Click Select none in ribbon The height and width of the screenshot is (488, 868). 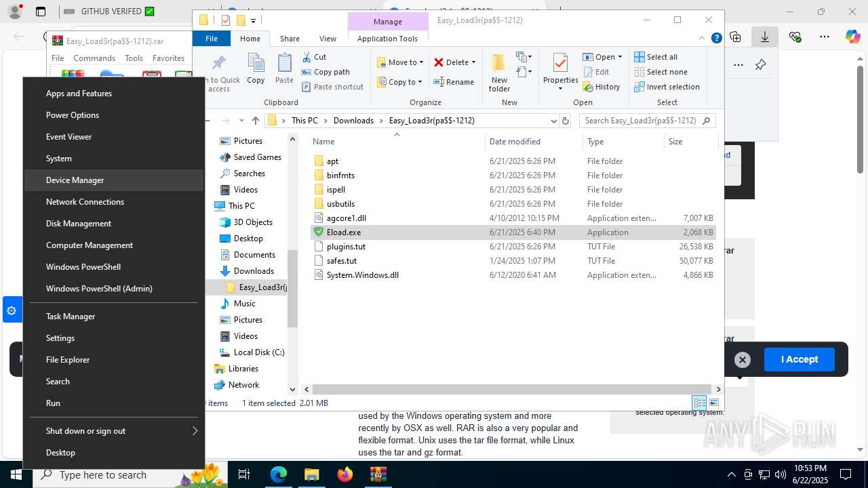[660, 72]
